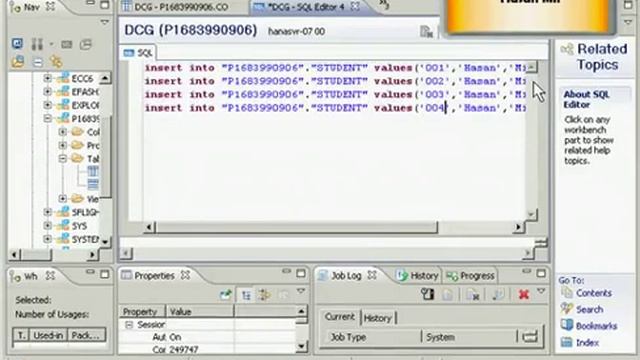Go to help Index
This screenshot has width=640, height=360.
(x=587, y=342)
